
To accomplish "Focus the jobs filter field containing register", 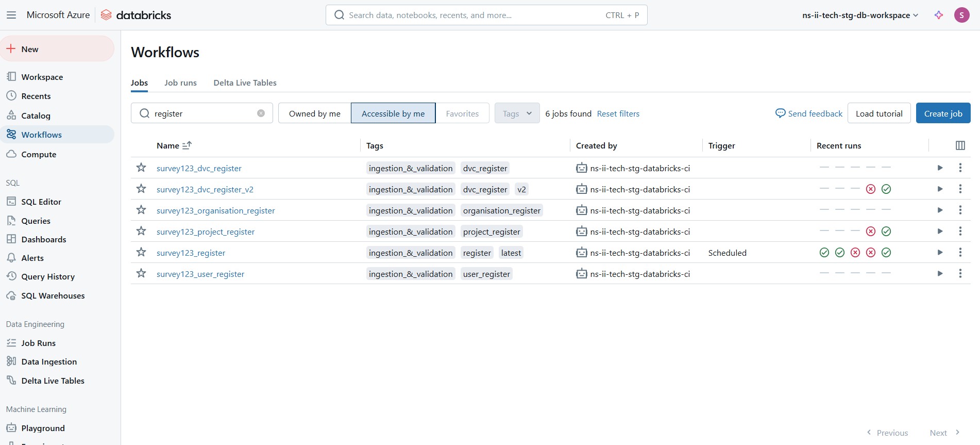I will click(202, 113).
